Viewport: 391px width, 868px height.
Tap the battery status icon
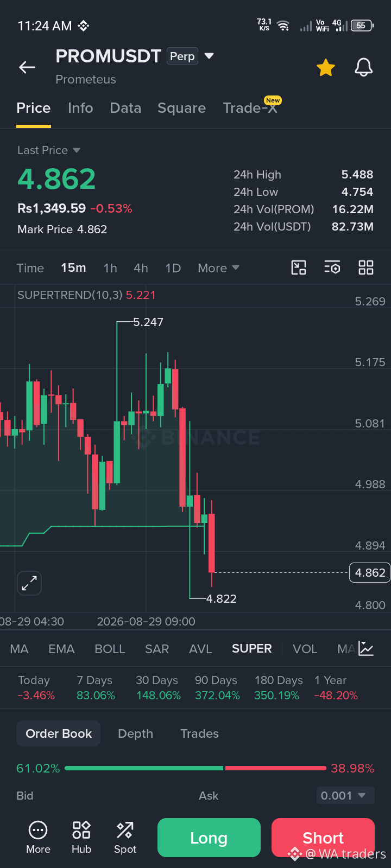(x=362, y=25)
